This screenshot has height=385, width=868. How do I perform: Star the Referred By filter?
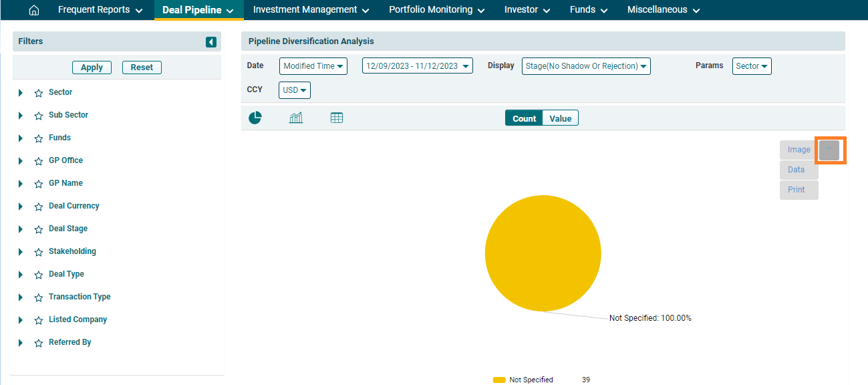(x=39, y=343)
